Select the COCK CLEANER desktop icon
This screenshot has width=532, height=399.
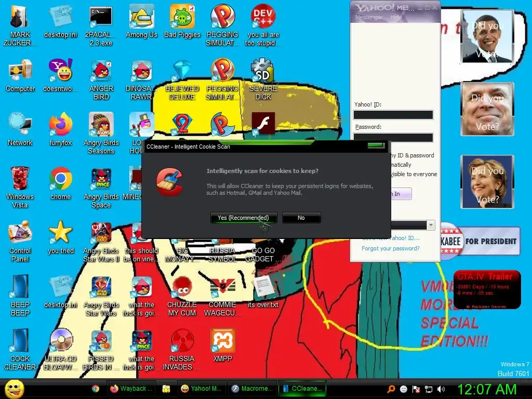pos(20,350)
